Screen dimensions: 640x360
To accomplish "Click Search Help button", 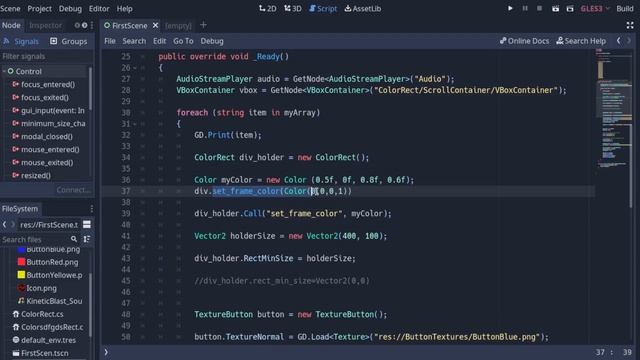I will pyautogui.click(x=581, y=41).
